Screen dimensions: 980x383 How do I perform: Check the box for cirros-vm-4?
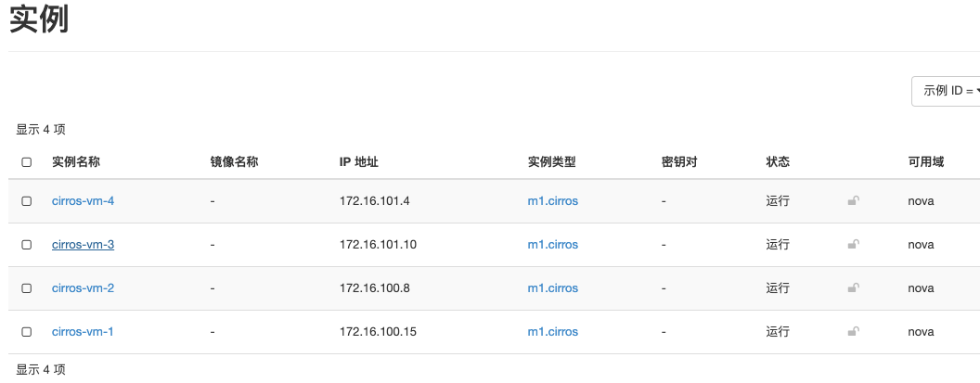click(27, 201)
